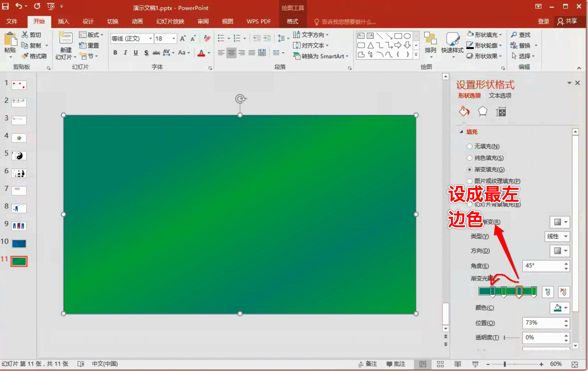Click the Format Painter (格式刷) tool
The width and height of the screenshot is (588, 371).
[x=34, y=56]
